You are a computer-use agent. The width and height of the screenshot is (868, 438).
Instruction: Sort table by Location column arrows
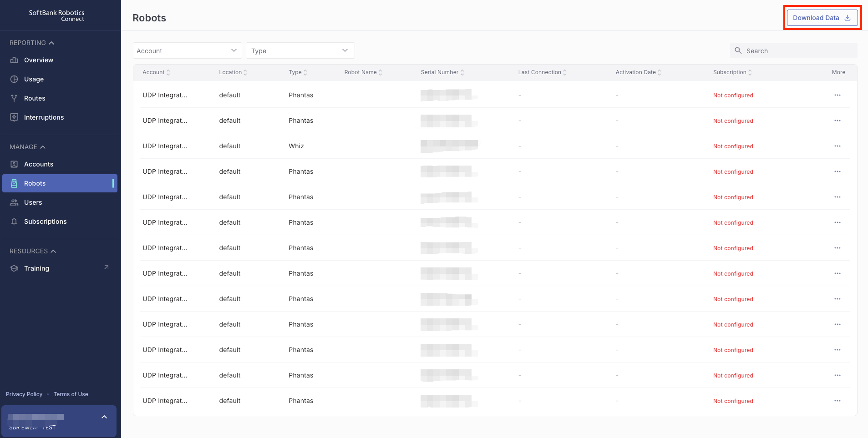coord(245,72)
